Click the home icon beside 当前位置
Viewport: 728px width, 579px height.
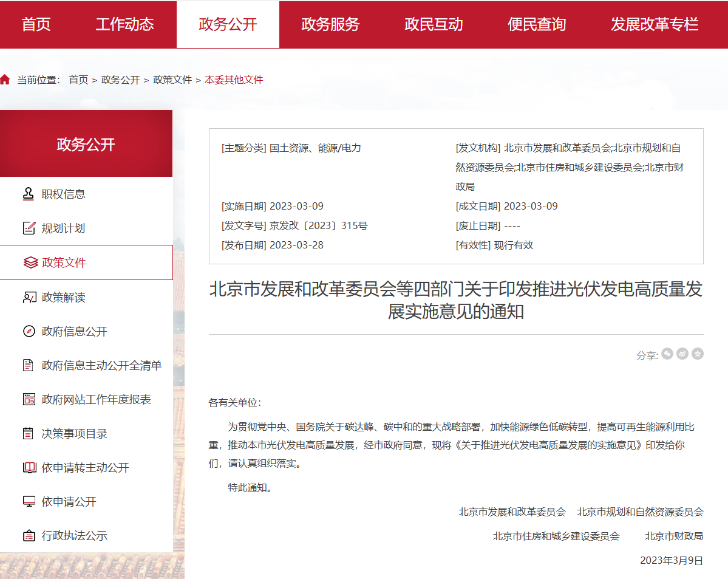5,80
